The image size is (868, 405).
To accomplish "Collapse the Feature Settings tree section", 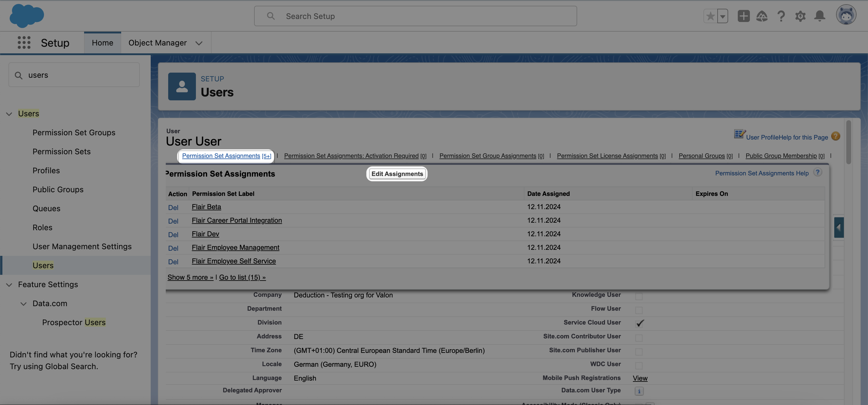I will click(9, 285).
